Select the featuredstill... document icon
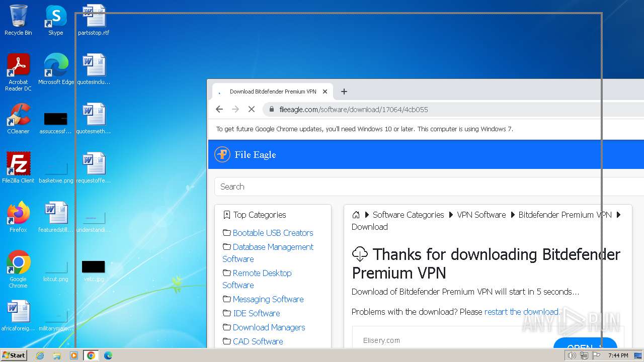This screenshot has height=362, width=644. point(56,217)
